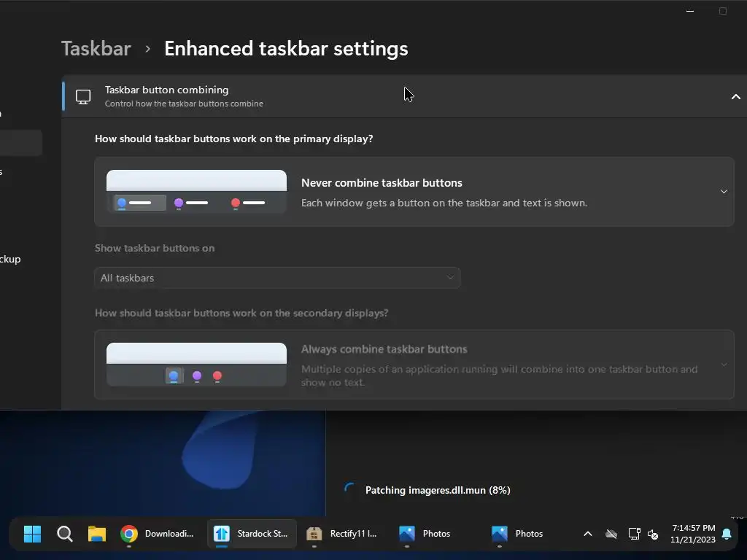Viewport: 747px width, 560px height.
Task: Open File Explorer from taskbar
Action: [97, 534]
